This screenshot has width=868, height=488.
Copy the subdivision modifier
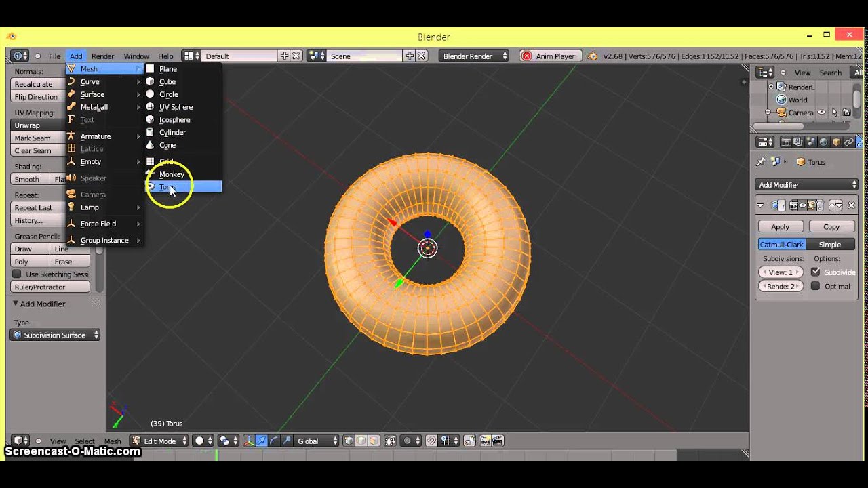click(x=831, y=226)
